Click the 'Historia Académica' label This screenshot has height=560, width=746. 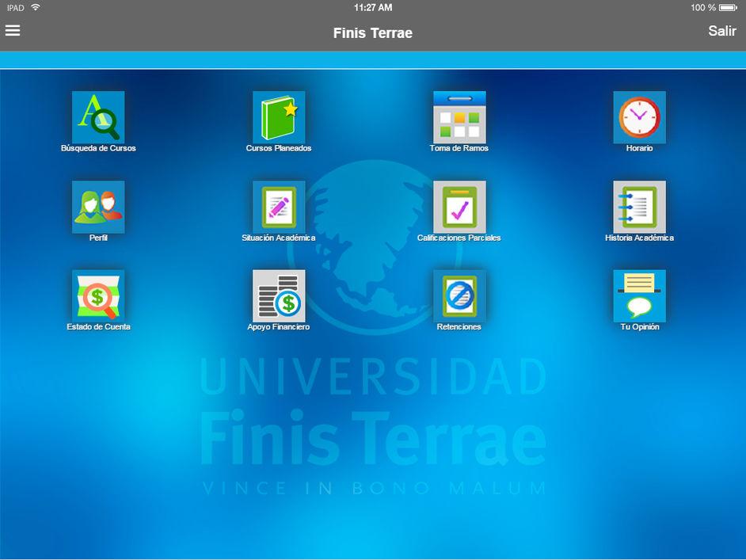(x=639, y=238)
